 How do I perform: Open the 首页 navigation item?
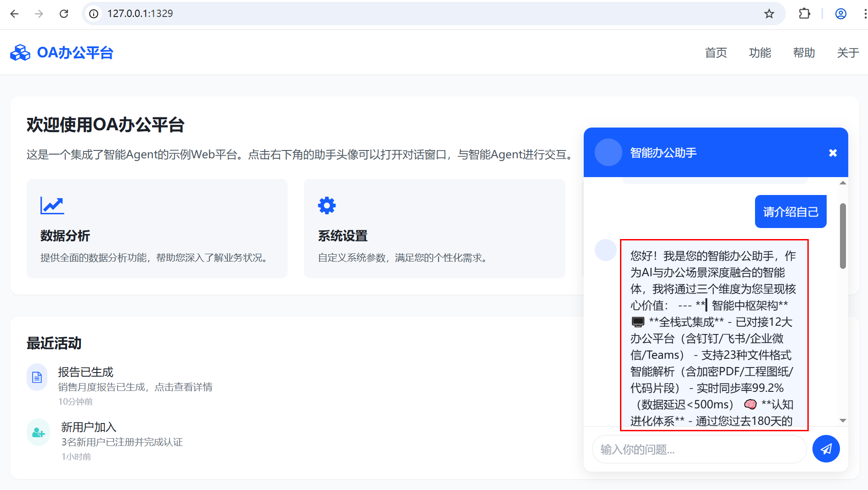(x=716, y=53)
